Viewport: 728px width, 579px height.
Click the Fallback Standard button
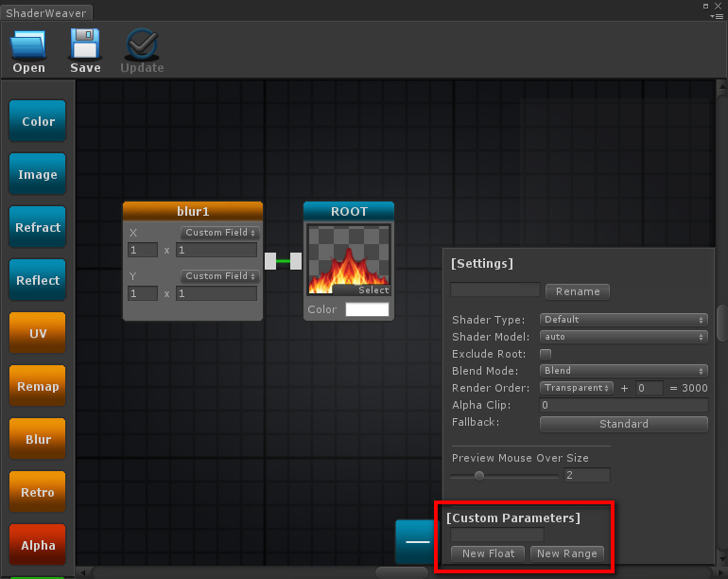[x=624, y=424]
